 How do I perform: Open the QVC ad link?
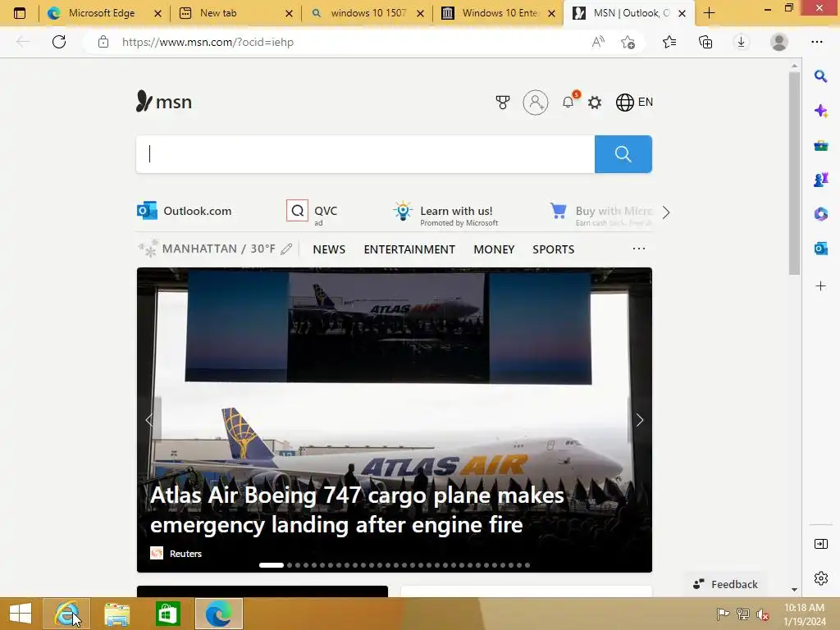pyautogui.click(x=313, y=212)
